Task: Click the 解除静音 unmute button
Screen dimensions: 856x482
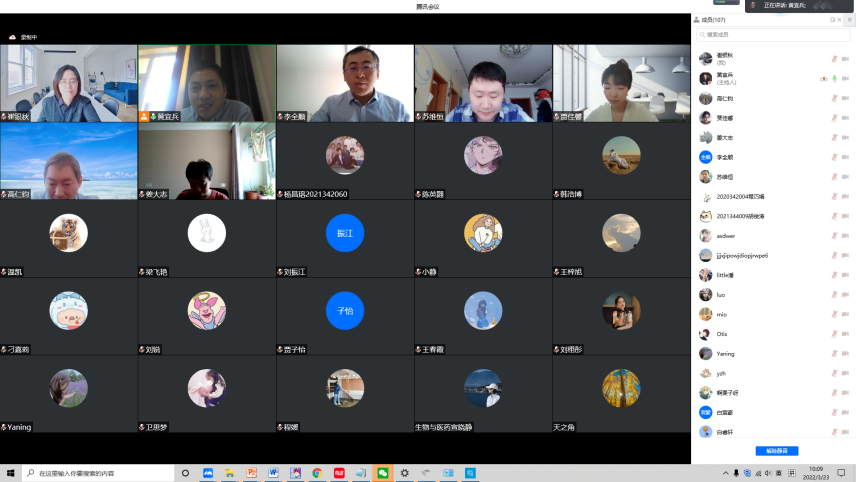Action: (776, 451)
